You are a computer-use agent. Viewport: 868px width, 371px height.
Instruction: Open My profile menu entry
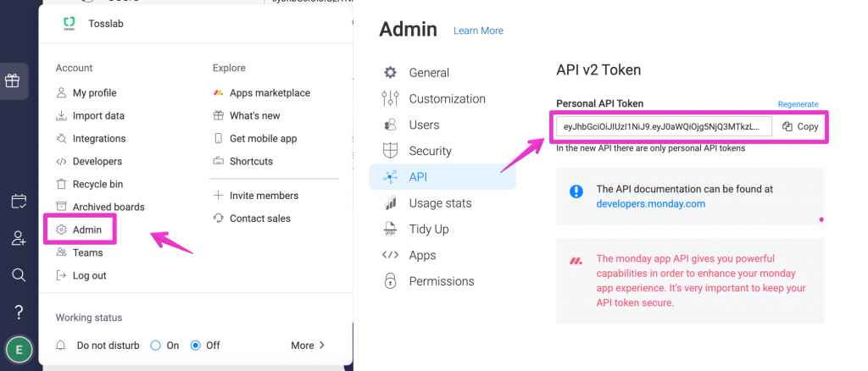click(94, 93)
